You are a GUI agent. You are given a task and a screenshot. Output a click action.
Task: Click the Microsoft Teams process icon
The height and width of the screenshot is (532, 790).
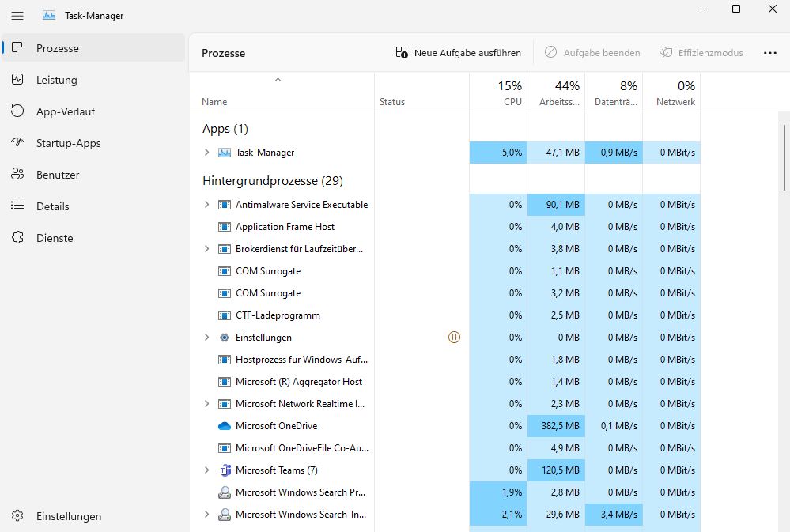[224, 470]
